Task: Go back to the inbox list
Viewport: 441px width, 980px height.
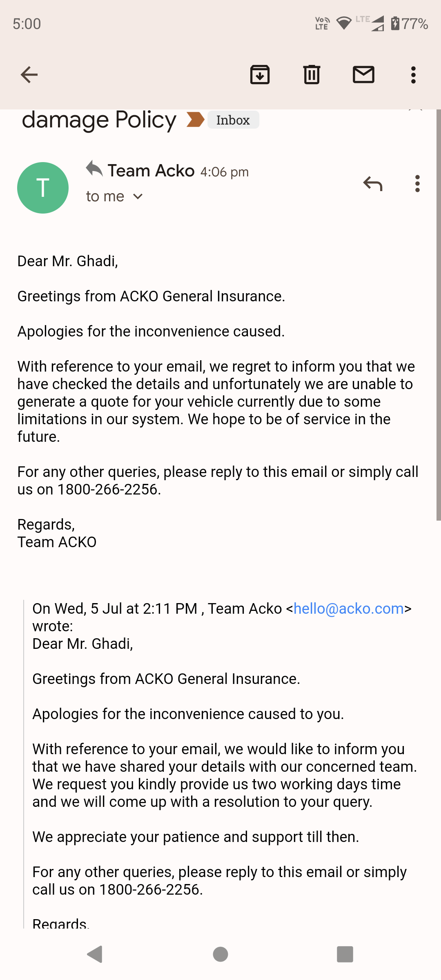Action: click(29, 75)
